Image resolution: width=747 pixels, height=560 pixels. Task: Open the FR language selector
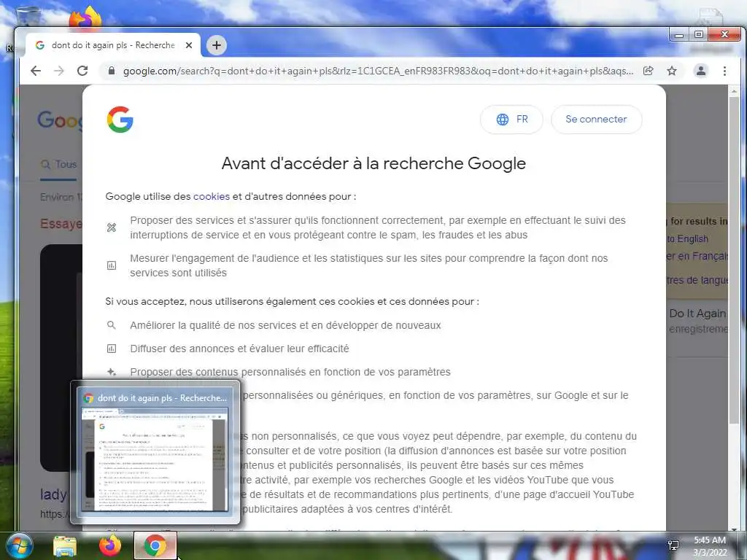click(x=511, y=119)
